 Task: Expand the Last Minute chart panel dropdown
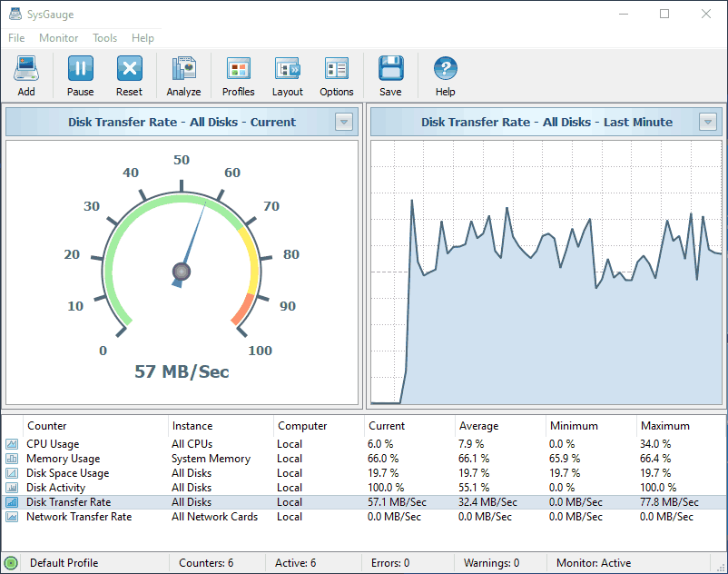tap(707, 122)
